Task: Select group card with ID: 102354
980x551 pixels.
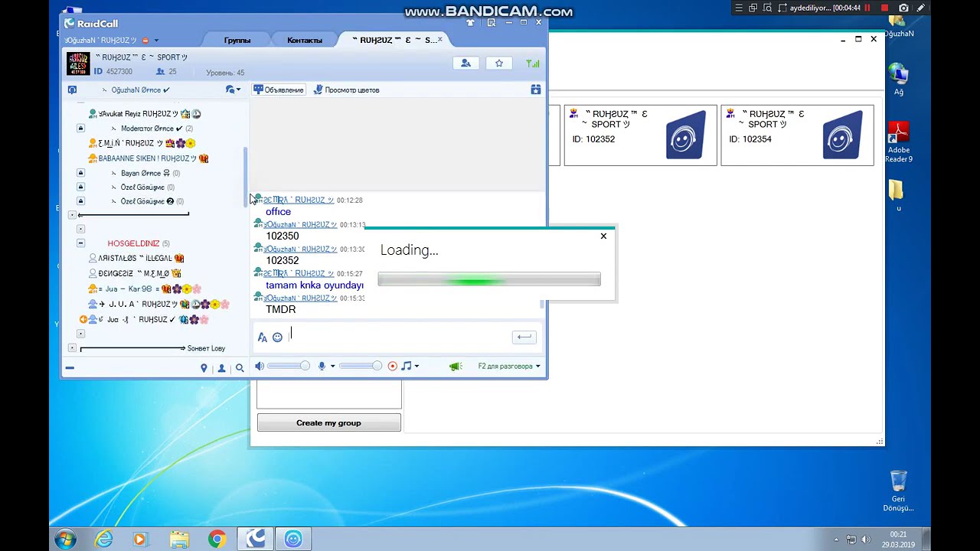Action: 797,135
